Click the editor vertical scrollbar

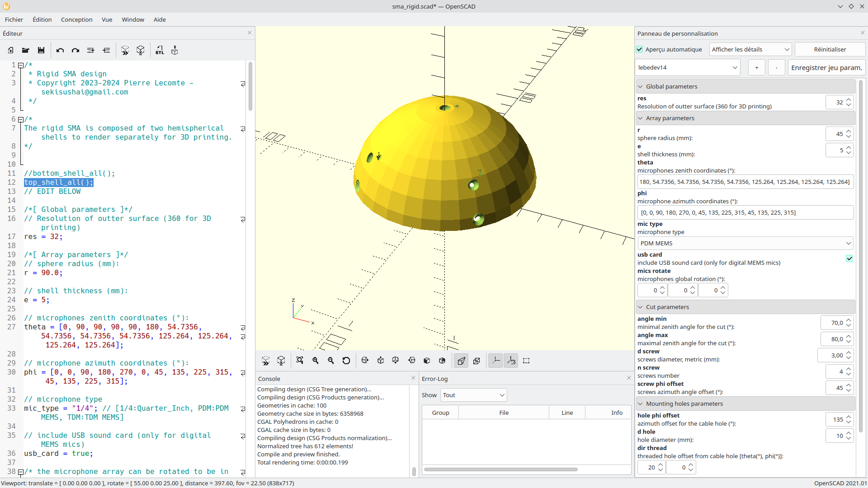250,87
